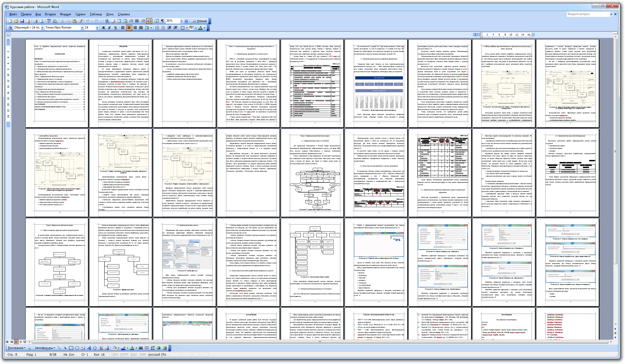This screenshot has height=364, width=625.
Task: Click the font color red A swatch
Action: pos(200,27)
